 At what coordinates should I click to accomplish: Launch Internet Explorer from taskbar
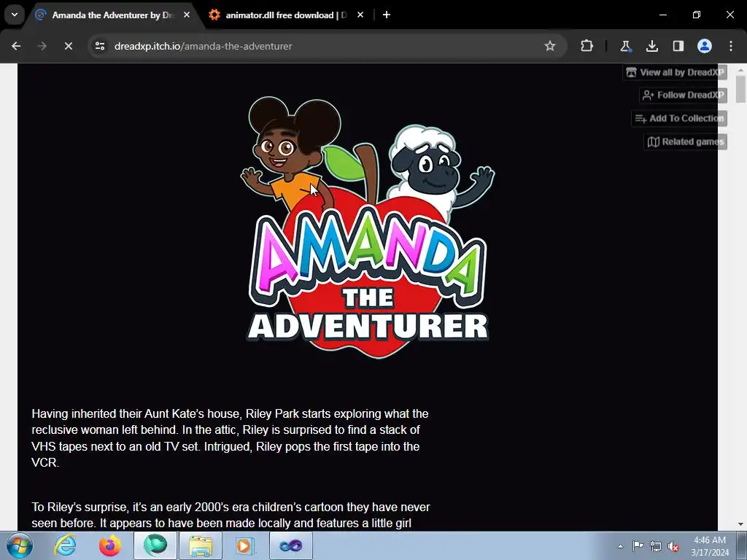(x=64, y=545)
